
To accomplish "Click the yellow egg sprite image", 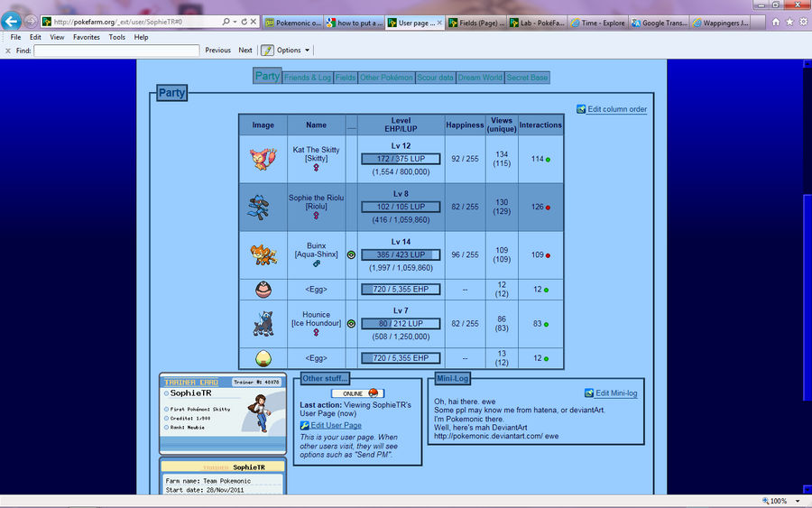I will (263, 358).
